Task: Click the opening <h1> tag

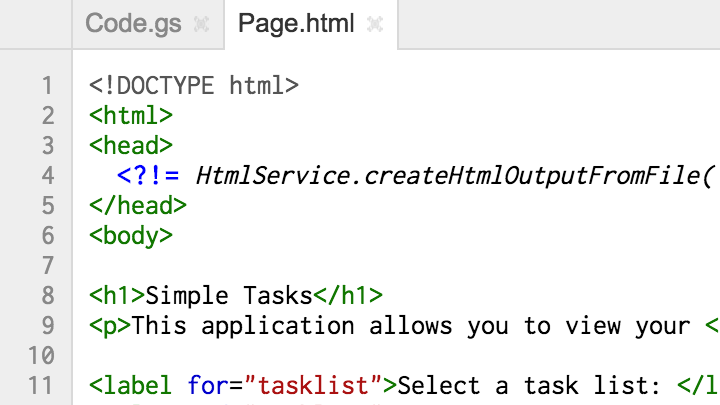Action: 117,296
